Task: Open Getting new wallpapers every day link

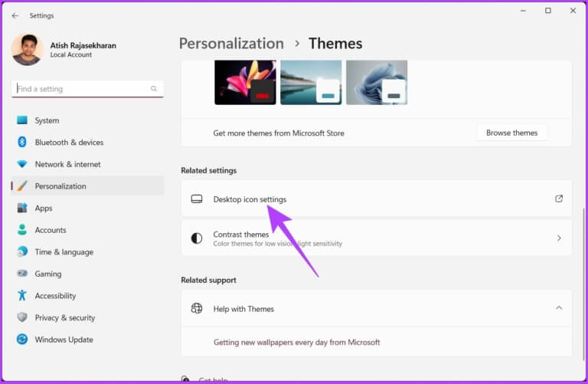Action: point(296,342)
